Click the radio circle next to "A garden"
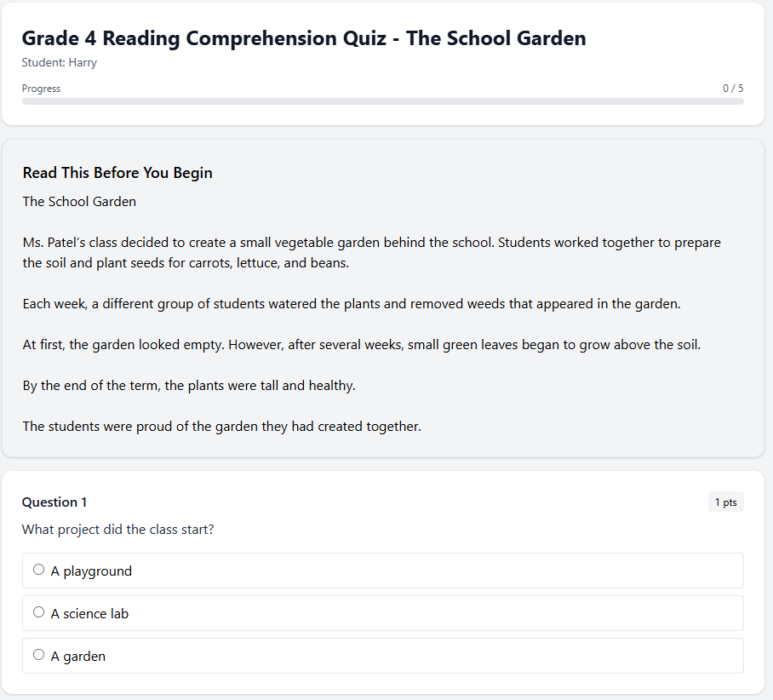 click(38, 654)
